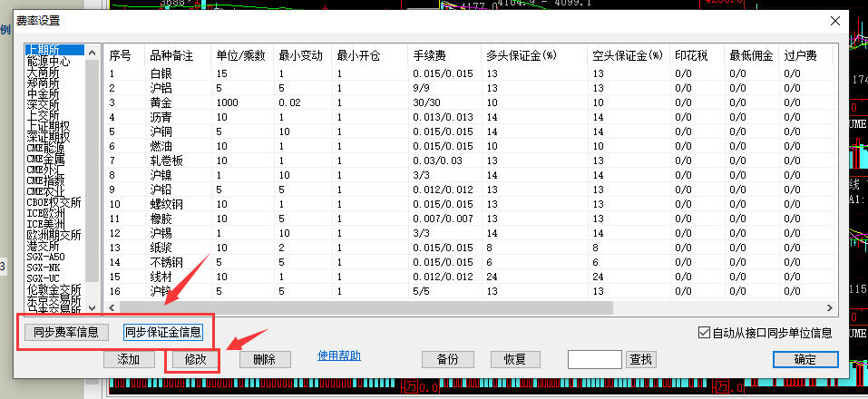Click the 空头保证金(%) column header
This screenshot has width=868, height=399.
(x=629, y=55)
